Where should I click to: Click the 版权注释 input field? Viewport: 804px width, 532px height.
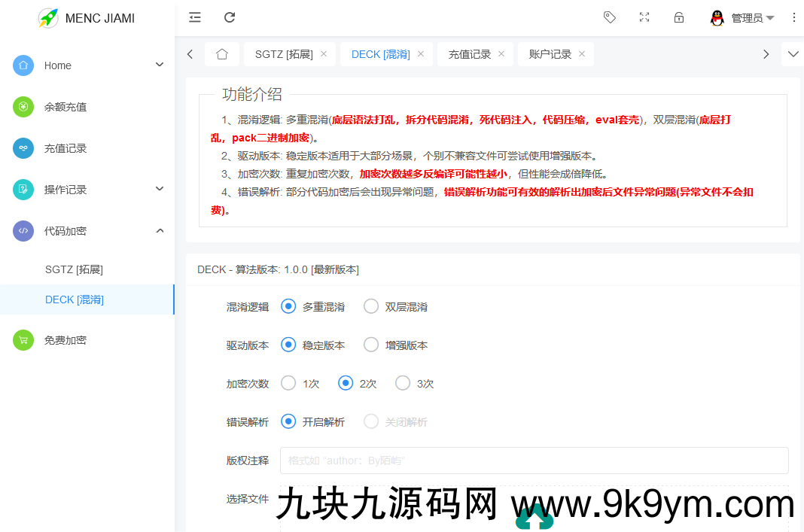tap(534, 461)
